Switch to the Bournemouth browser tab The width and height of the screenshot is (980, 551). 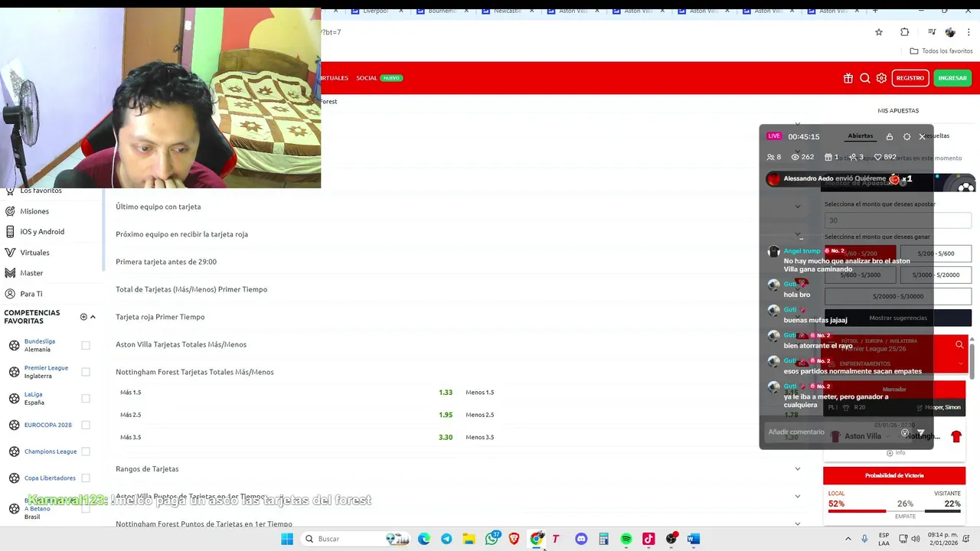pos(441,11)
